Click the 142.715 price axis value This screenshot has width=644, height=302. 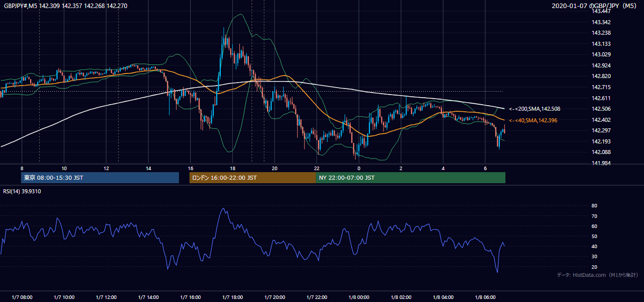coord(602,87)
